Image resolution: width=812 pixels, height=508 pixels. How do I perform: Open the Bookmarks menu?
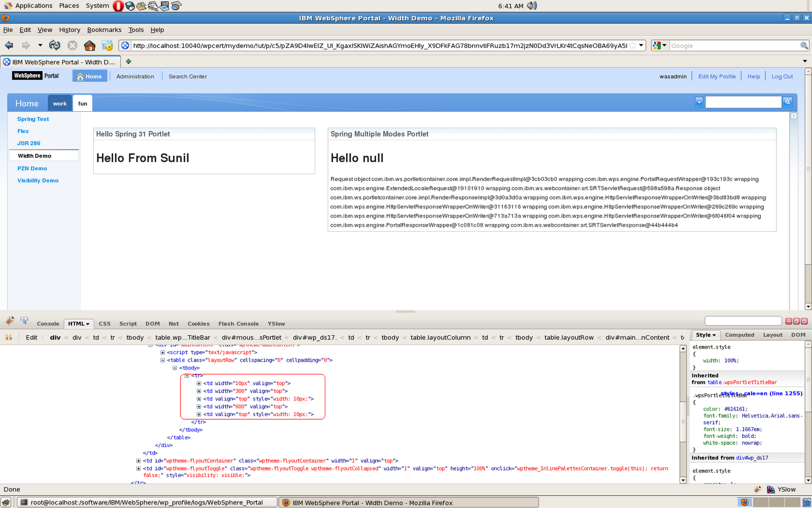coord(104,29)
